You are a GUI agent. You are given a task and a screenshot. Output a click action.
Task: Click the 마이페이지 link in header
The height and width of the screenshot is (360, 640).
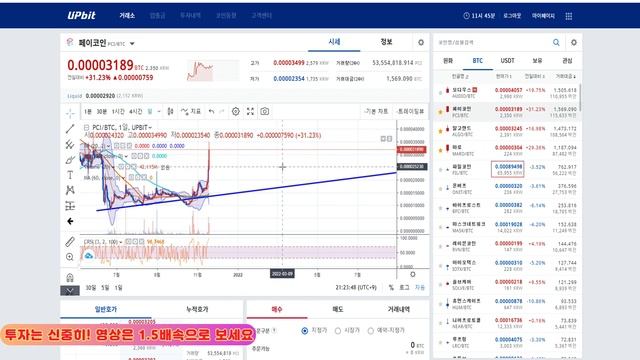pyautogui.click(x=543, y=16)
